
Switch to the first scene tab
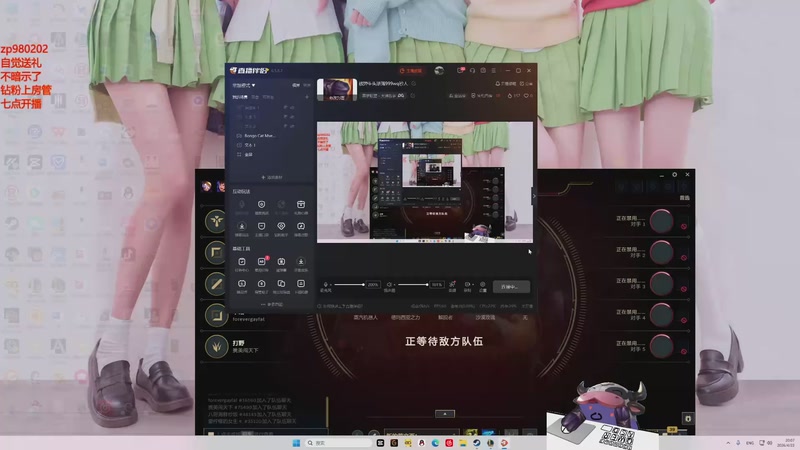click(240, 97)
